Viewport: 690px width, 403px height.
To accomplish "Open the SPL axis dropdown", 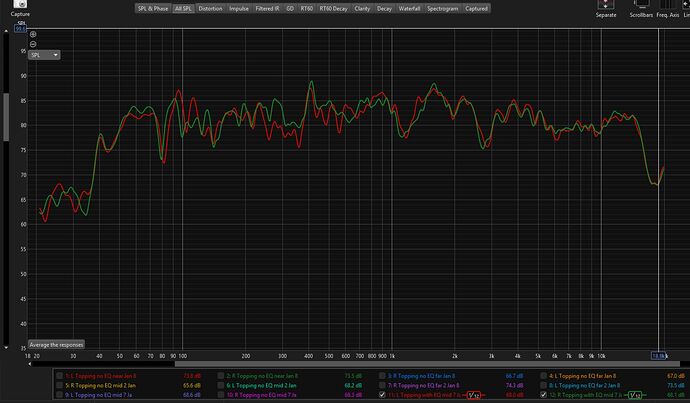I will [45, 55].
